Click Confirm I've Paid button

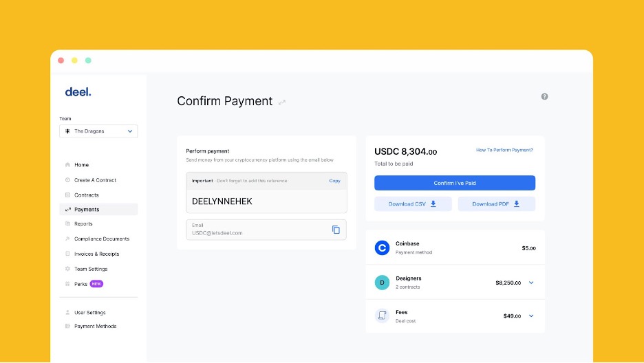click(455, 183)
